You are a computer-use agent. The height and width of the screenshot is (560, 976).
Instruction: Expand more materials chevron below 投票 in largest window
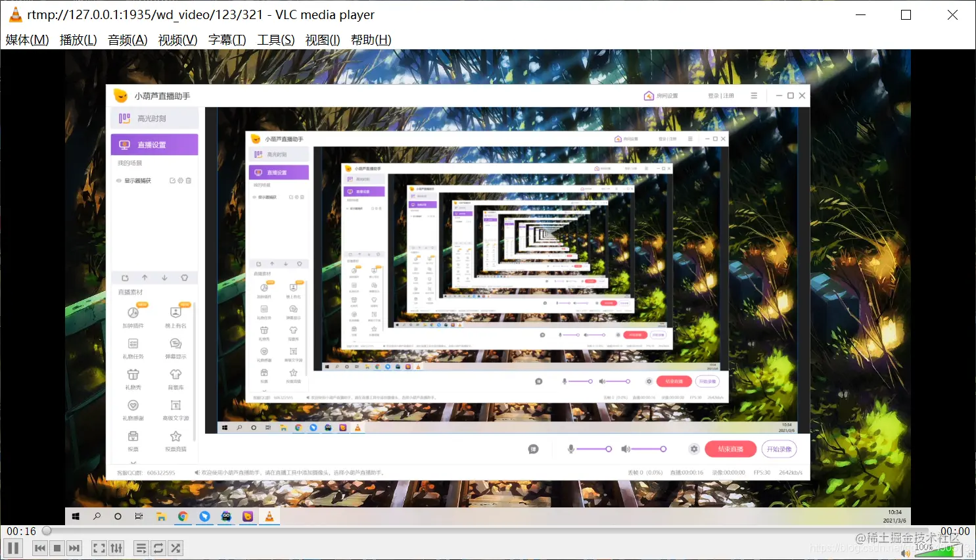tap(133, 462)
